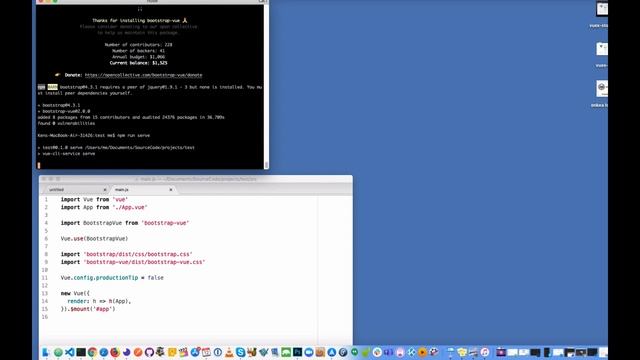
Task: Click 'Vue.use(BootstrapVue)' on line 6
Action: point(94,238)
